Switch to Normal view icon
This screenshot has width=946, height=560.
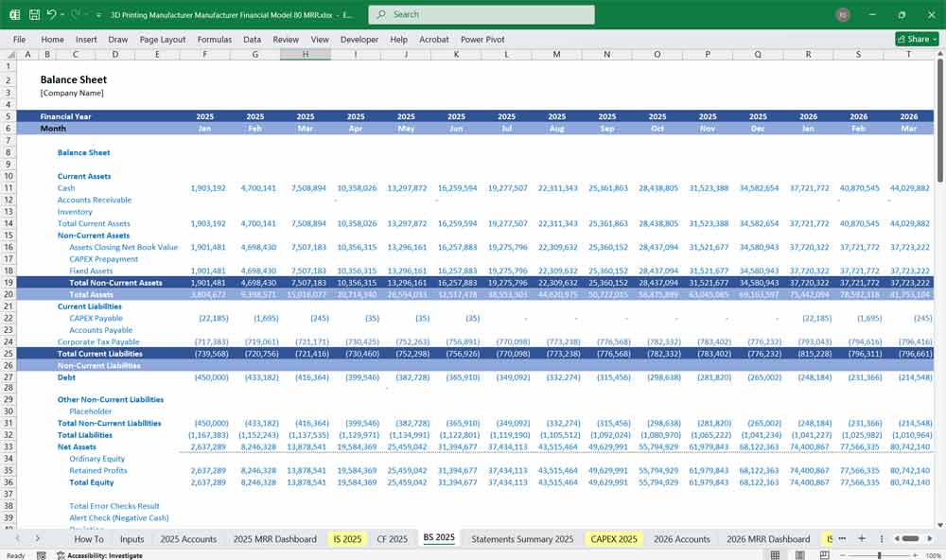pos(775,555)
